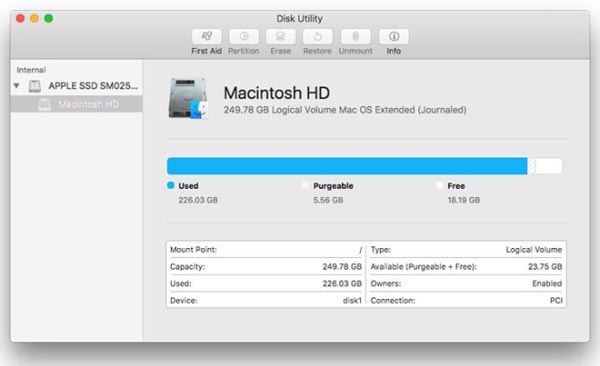Click the Logical Volume Type value

click(x=534, y=250)
